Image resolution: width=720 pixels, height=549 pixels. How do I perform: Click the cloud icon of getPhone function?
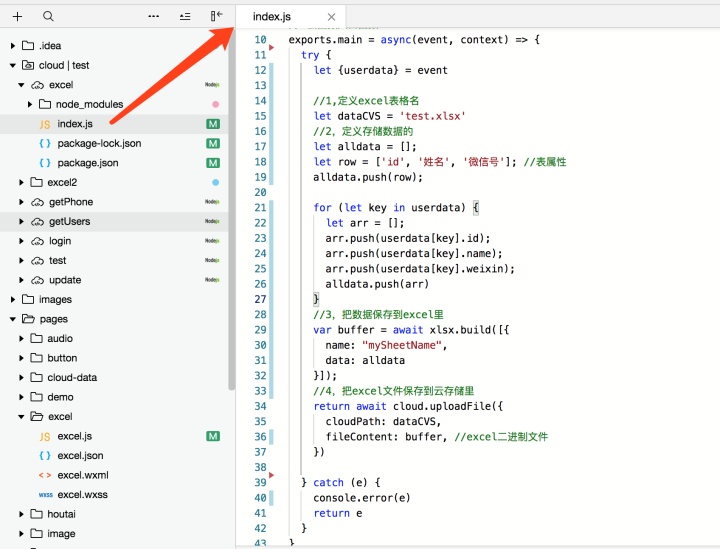(37, 202)
